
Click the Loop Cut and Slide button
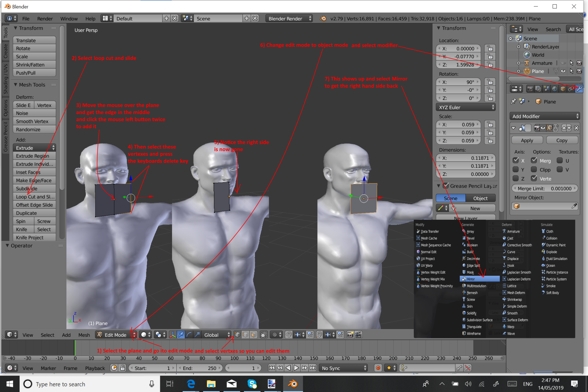34,197
